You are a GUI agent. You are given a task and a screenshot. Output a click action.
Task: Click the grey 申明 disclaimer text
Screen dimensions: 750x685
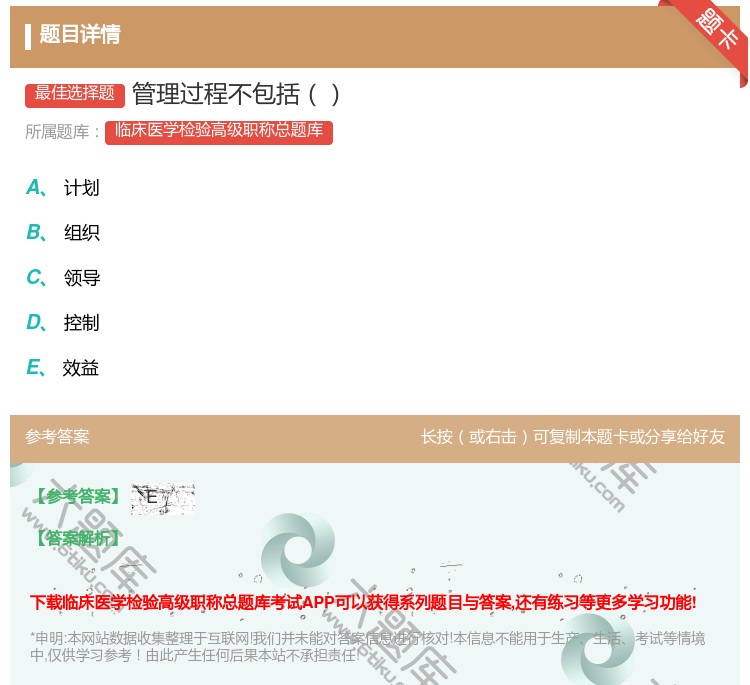click(367, 646)
